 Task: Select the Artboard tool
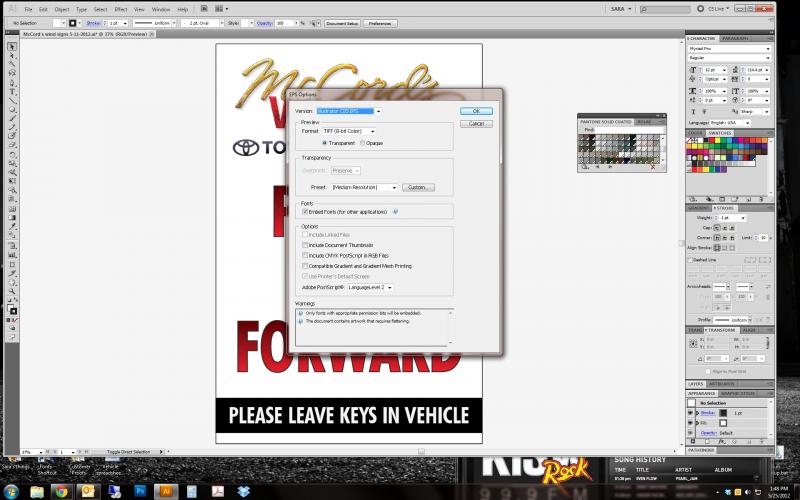click(x=12, y=264)
